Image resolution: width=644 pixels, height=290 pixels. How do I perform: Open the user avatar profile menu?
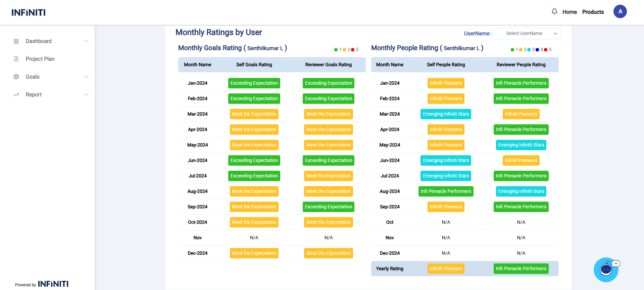(x=620, y=11)
